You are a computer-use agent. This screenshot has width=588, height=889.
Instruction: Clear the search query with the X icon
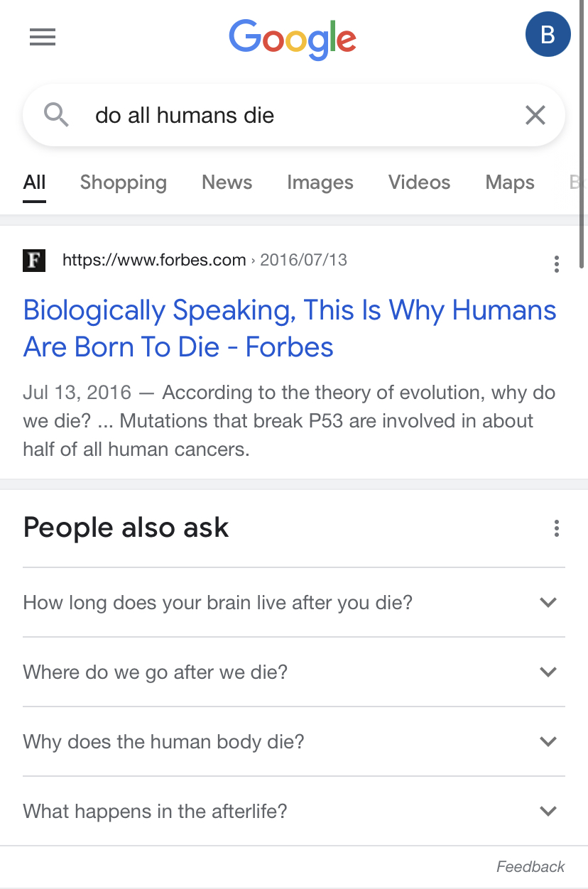[x=535, y=115]
